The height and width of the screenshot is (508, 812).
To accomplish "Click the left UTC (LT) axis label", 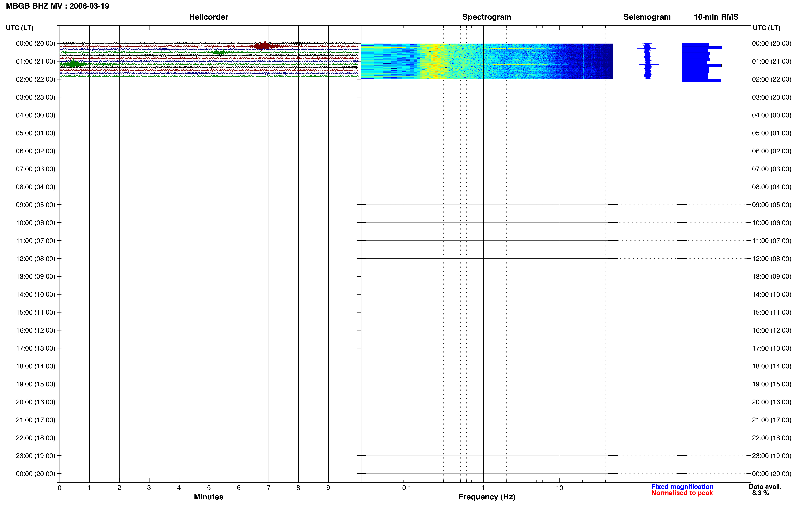I will pos(19,28).
